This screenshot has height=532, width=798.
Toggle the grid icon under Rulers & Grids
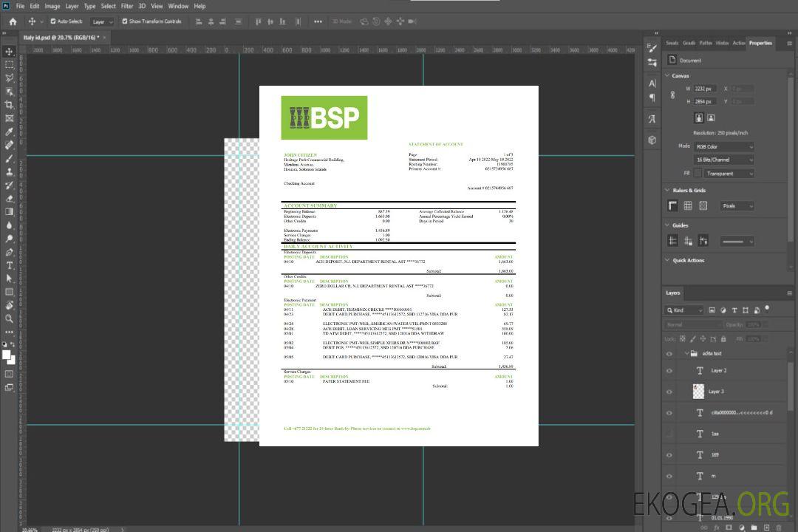(x=688, y=206)
